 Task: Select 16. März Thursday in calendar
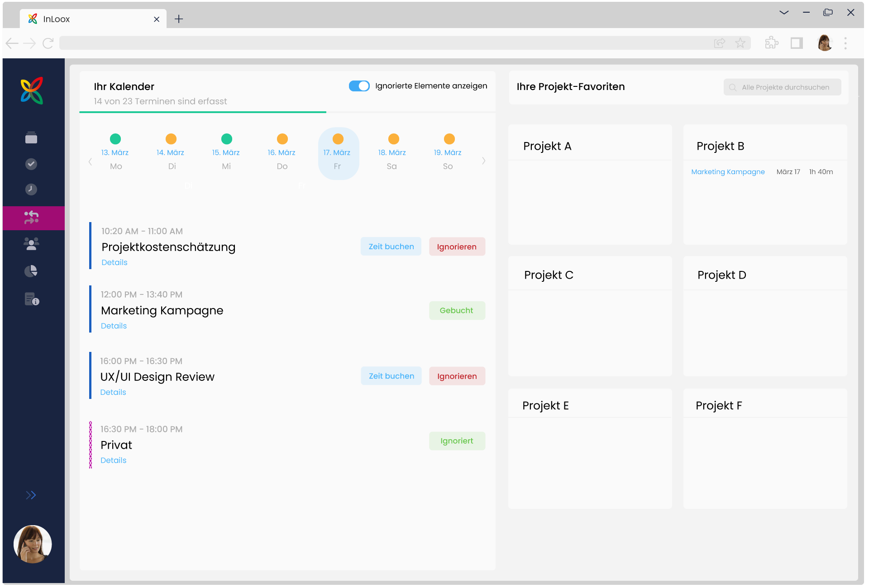point(282,153)
